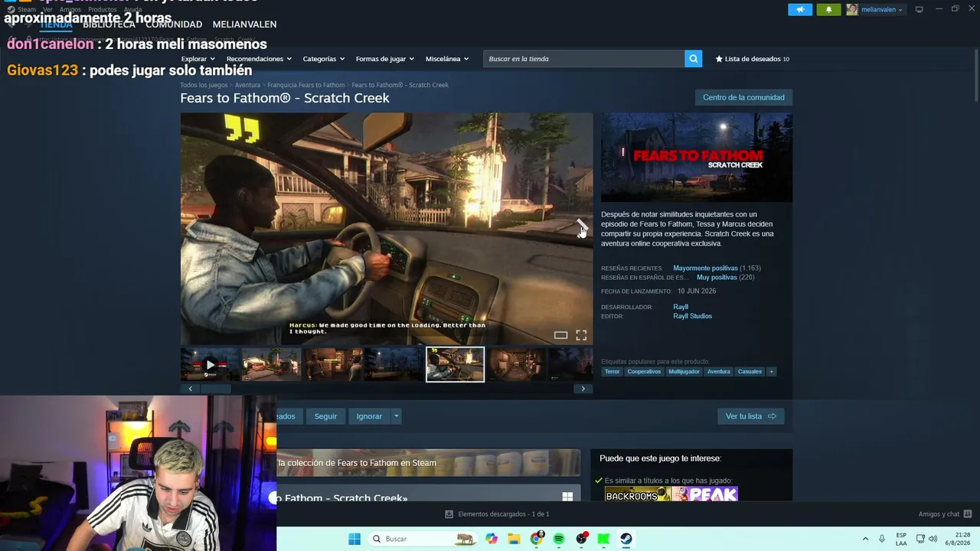Expand the Explorar store menu
The height and width of the screenshot is (551, 980).
(x=198, y=59)
